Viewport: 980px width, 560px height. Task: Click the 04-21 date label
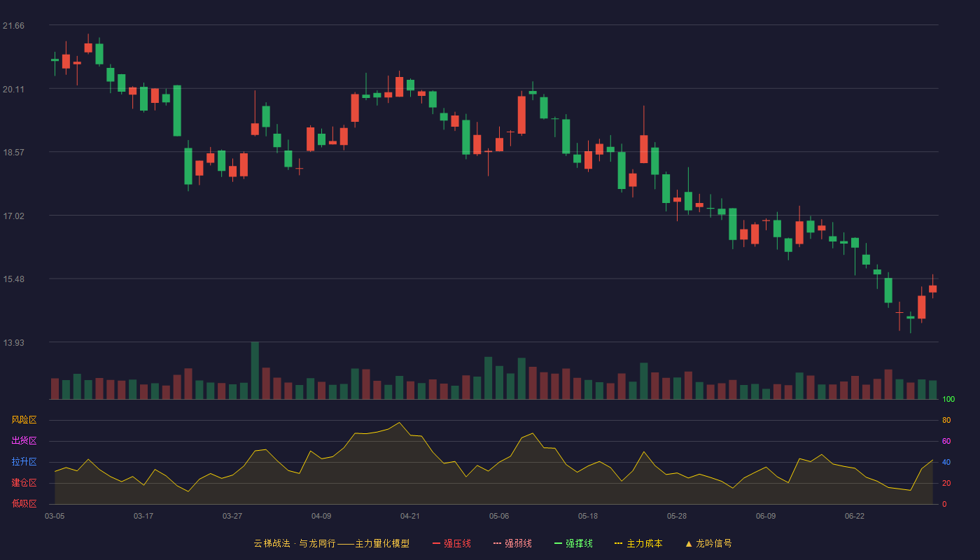click(410, 516)
